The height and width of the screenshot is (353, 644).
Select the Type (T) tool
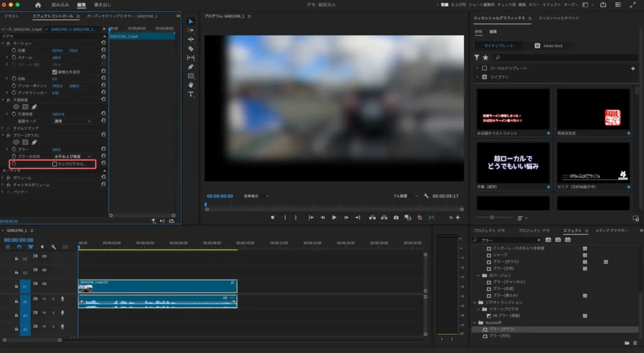[191, 94]
